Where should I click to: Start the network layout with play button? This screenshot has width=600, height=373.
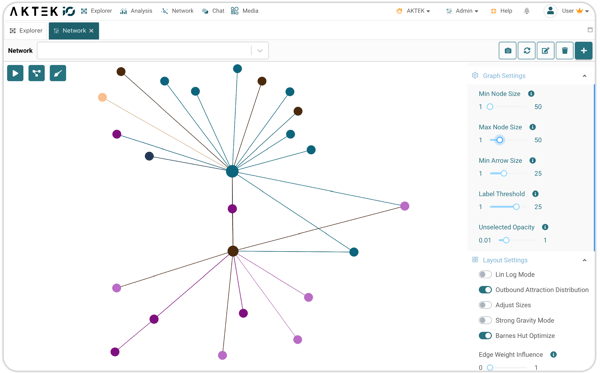(15, 73)
